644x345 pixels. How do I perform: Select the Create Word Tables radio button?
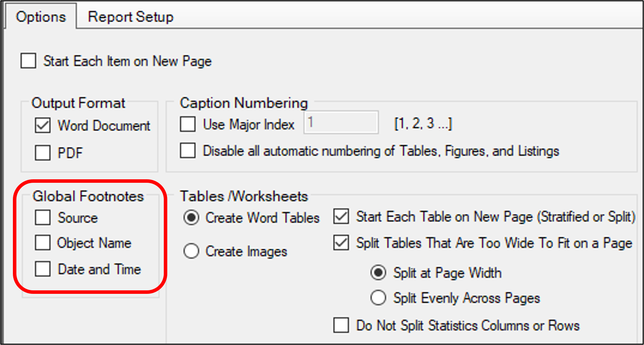(x=191, y=218)
